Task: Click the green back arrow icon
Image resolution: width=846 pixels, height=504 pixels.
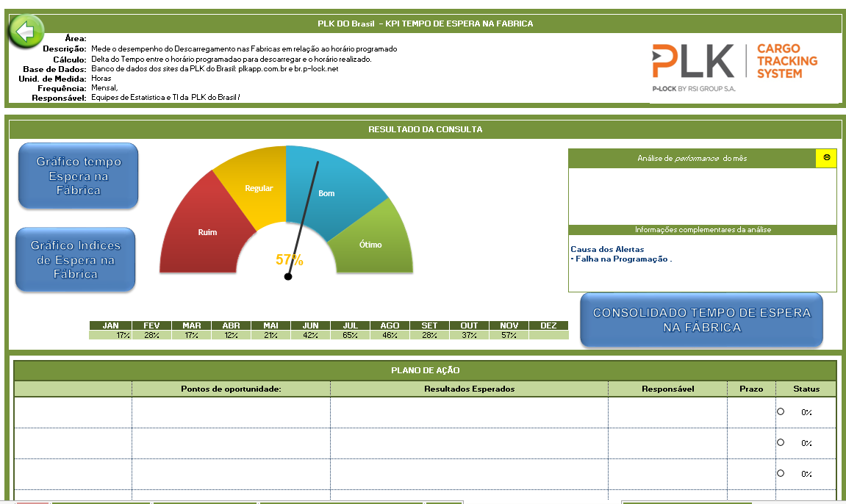Action: point(25,31)
